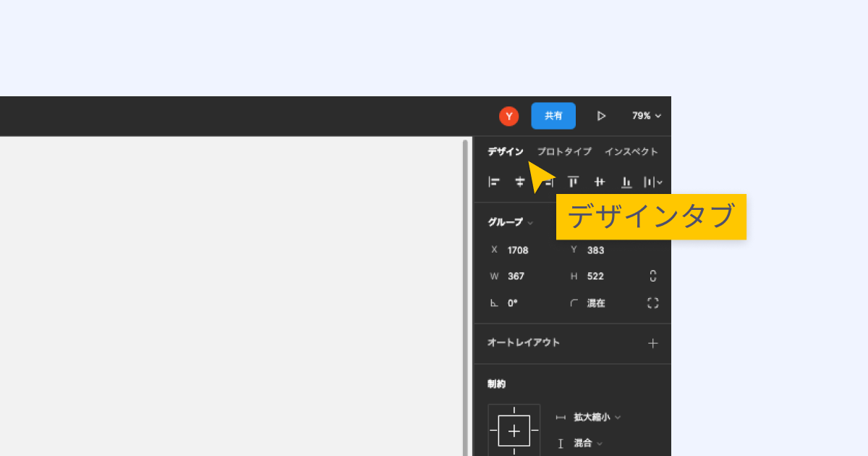Click the 制約 section heading

point(496,384)
